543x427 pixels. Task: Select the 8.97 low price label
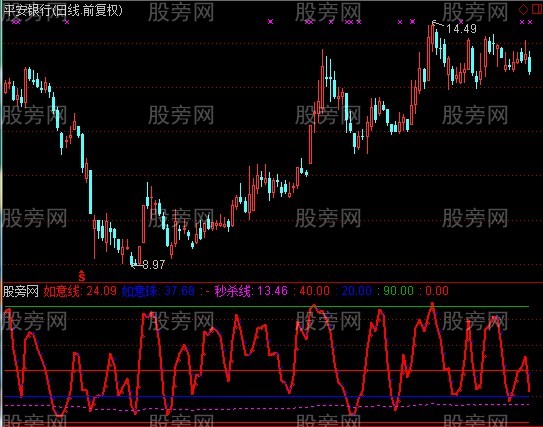153,265
